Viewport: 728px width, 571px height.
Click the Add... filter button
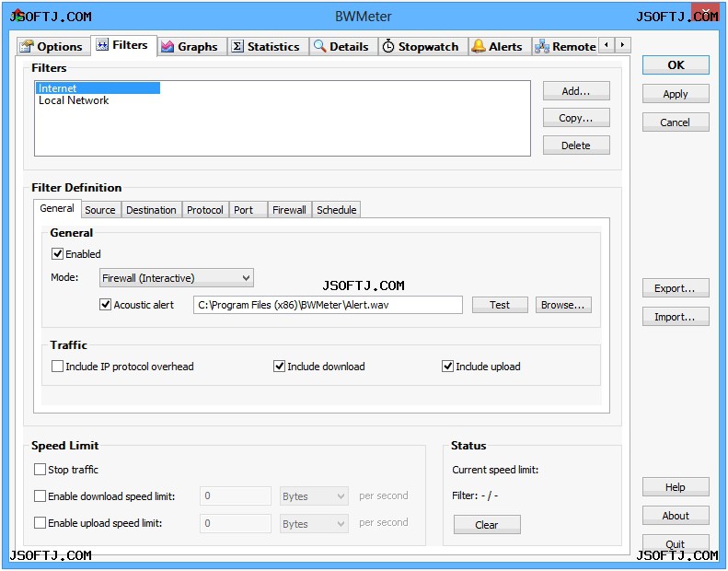pos(576,91)
